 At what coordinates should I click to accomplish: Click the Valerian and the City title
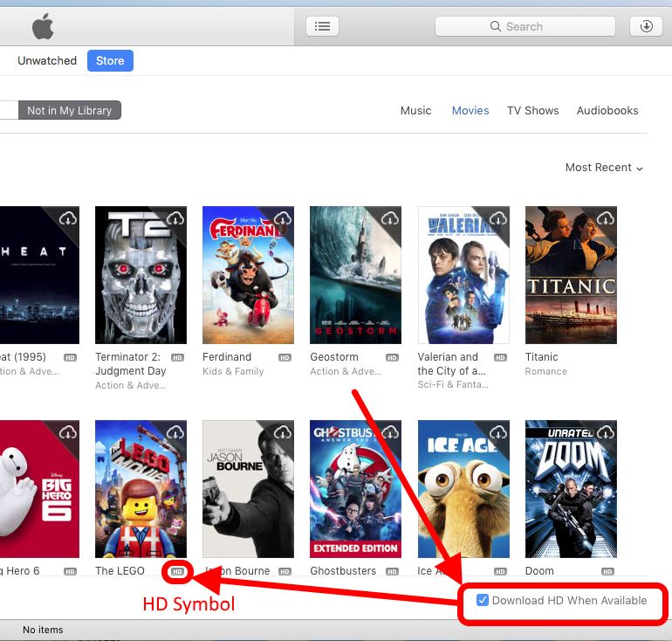(451, 364)
